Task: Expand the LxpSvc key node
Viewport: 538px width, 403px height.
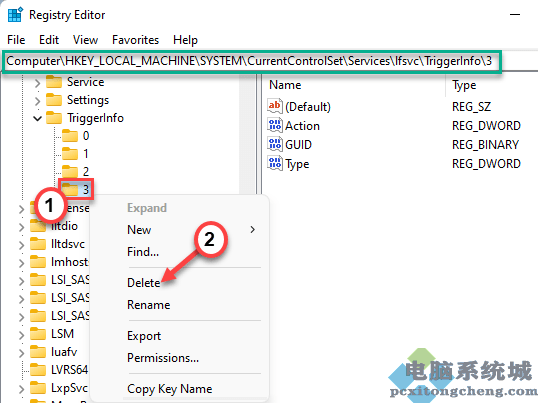Action: coord(21,389)
